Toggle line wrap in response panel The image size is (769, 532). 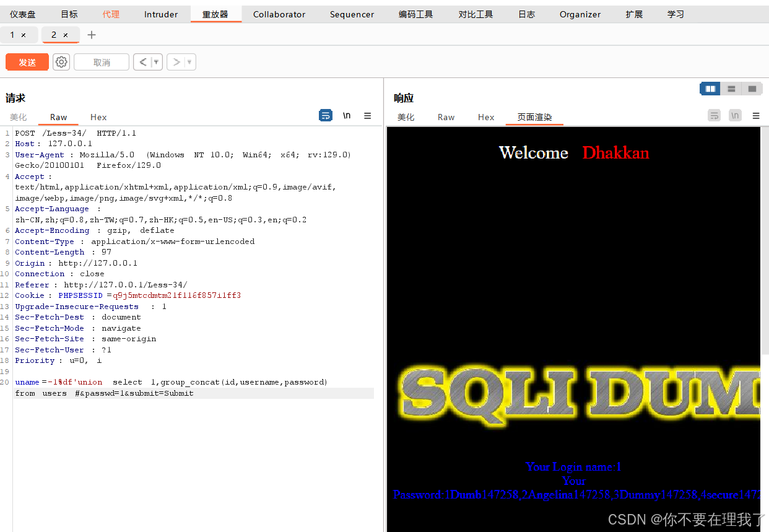click(x=714, y=115)
